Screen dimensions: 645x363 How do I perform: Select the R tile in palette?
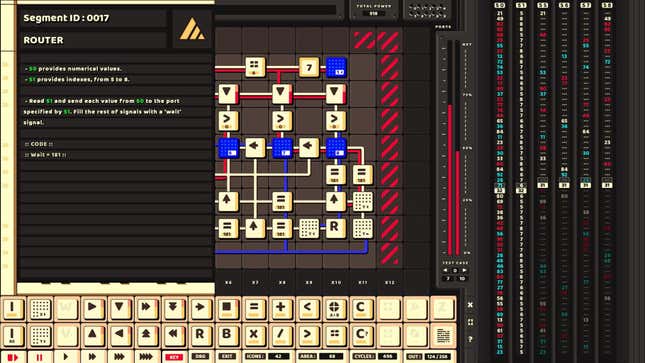pos(200,335)
